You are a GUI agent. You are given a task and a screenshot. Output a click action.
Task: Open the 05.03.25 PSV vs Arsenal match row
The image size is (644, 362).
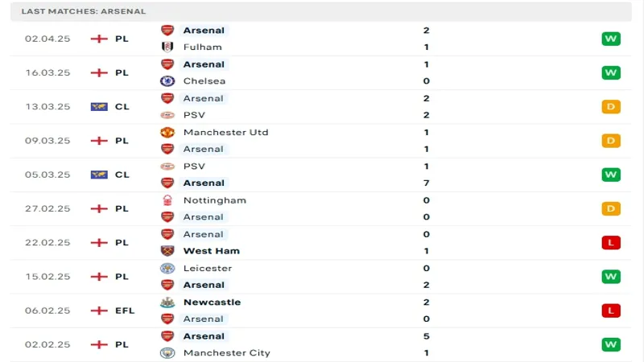tap(320, 175)
